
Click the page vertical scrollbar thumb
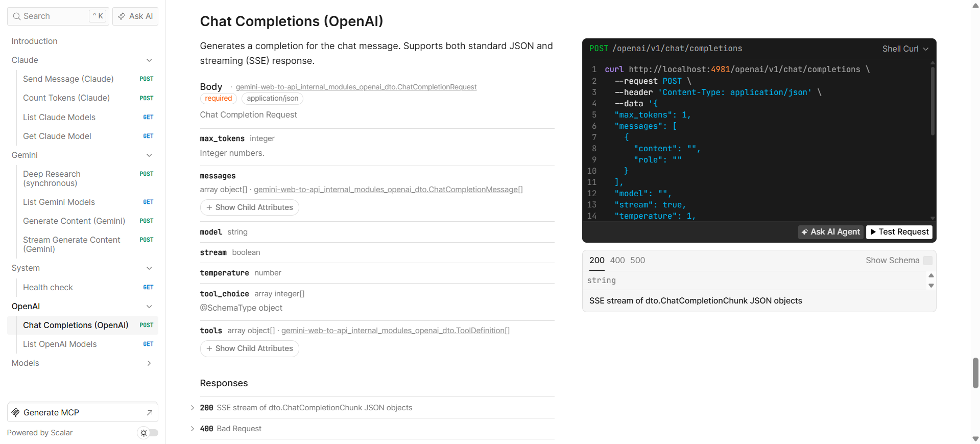[x=975, y=373]
